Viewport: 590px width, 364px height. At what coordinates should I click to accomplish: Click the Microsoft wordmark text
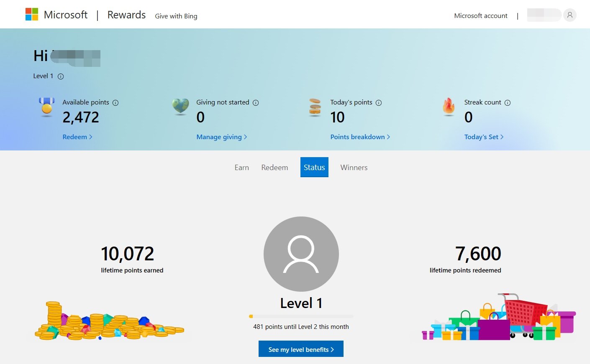pyautogui.click(x=66, y=15)
